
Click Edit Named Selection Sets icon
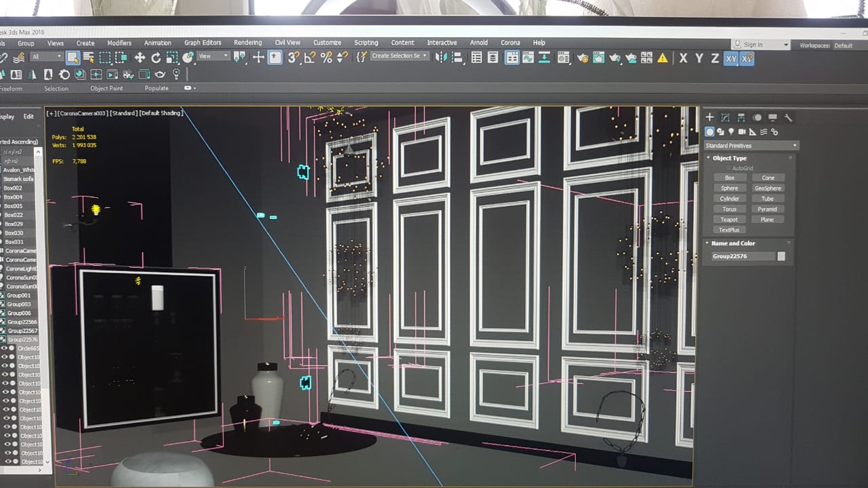tap(361, 58)
